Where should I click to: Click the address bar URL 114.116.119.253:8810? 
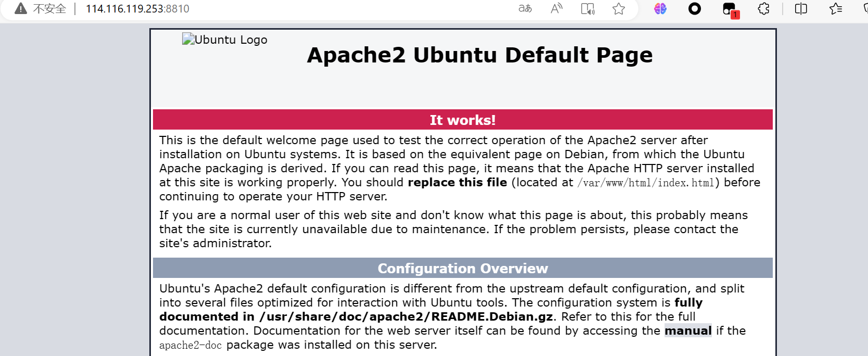(137, 9)
